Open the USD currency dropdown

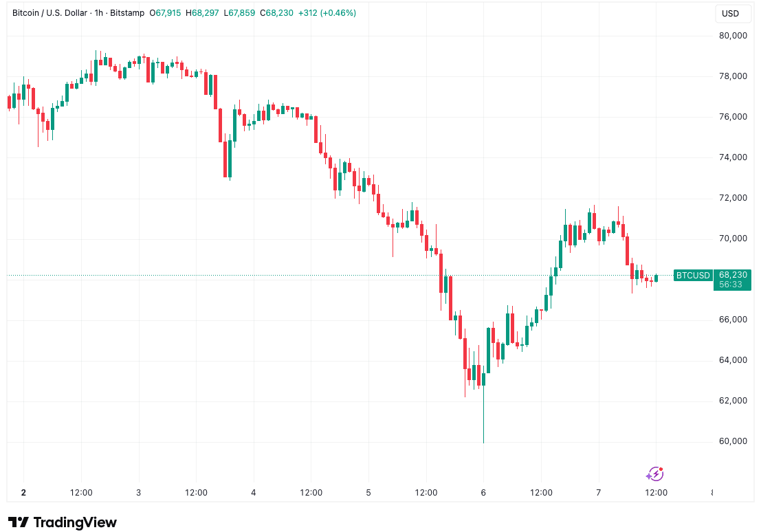(730, 14)
